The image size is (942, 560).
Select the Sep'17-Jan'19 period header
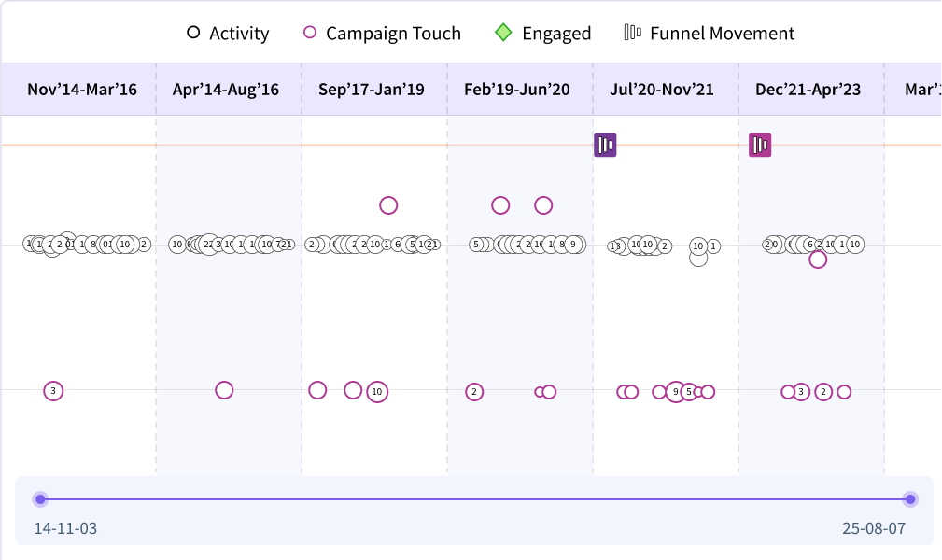click(x=372, y=90)
